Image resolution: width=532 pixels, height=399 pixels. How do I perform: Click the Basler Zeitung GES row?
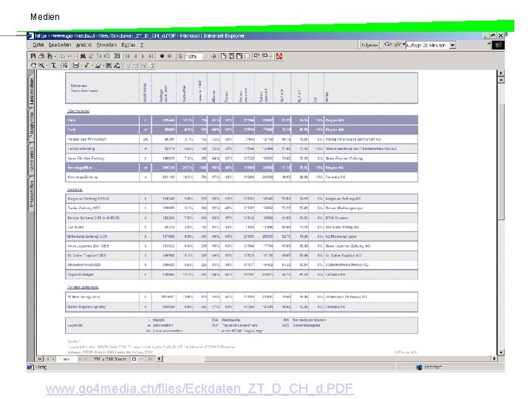(242, 208)
